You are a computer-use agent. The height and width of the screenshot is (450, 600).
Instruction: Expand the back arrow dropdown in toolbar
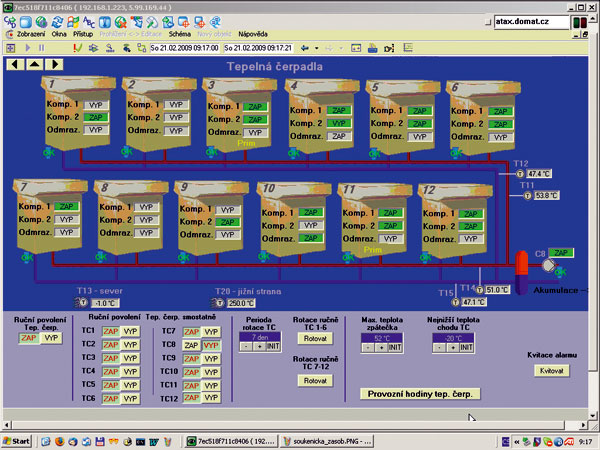coord(319,47)
